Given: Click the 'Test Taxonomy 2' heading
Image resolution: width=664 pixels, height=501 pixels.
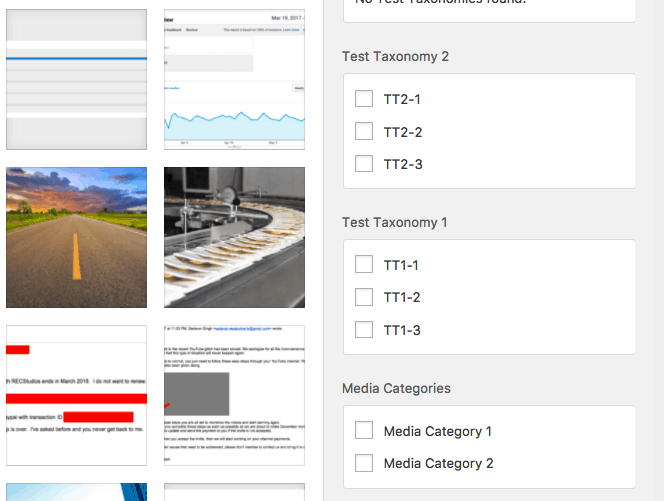Looking at the screenshot, I should tap(395, 56).
